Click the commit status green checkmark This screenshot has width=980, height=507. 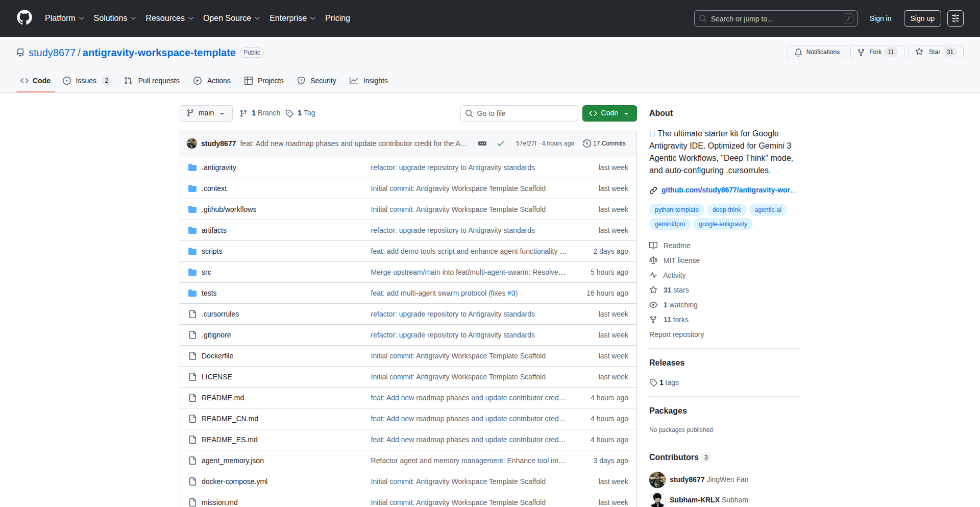tap(500, 143)
